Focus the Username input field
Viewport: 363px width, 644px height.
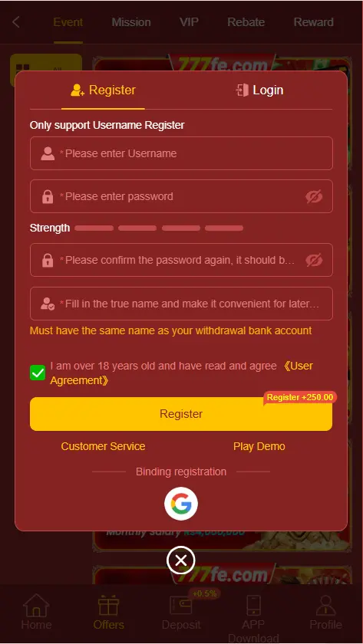point(181,153)
